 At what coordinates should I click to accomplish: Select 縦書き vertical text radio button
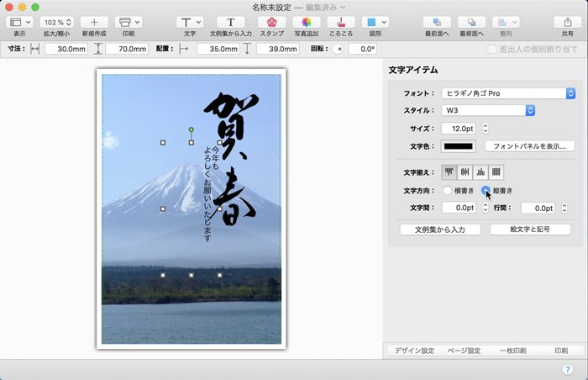point(486,191)
